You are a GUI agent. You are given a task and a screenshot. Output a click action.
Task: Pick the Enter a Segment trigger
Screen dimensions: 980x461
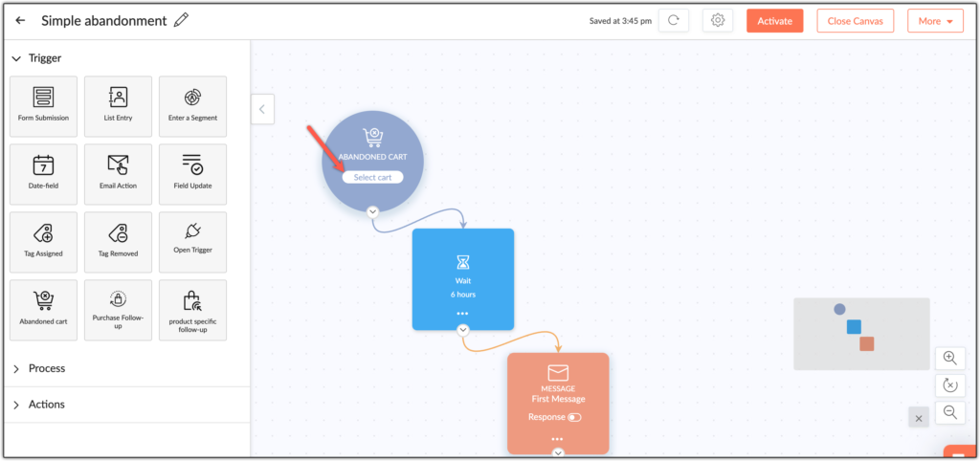pyautogui.click(x=192, y=106)
